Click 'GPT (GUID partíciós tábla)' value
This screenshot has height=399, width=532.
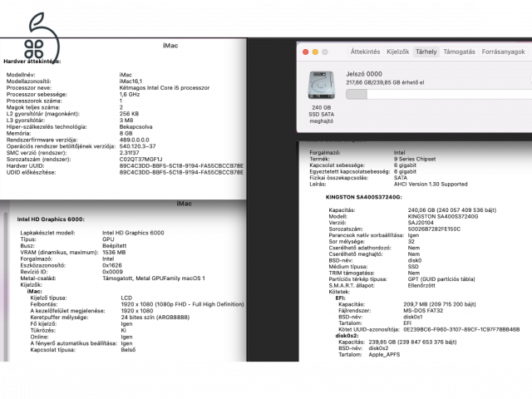[441, 279]
